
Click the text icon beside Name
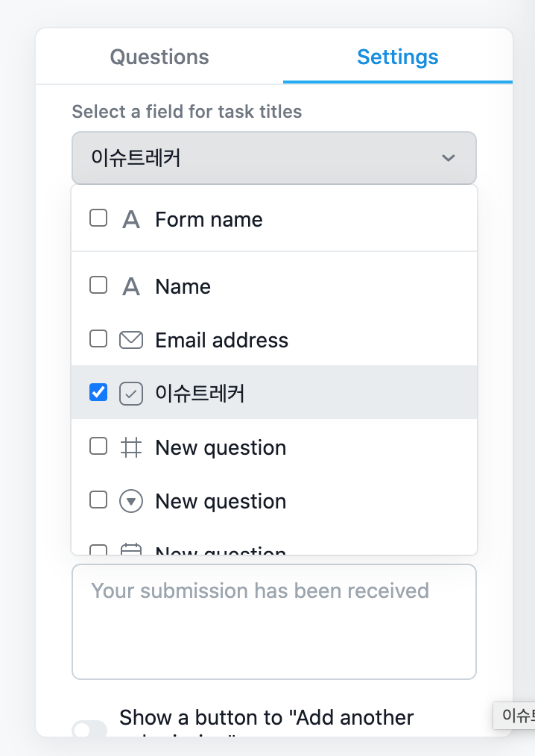point(131,286)
